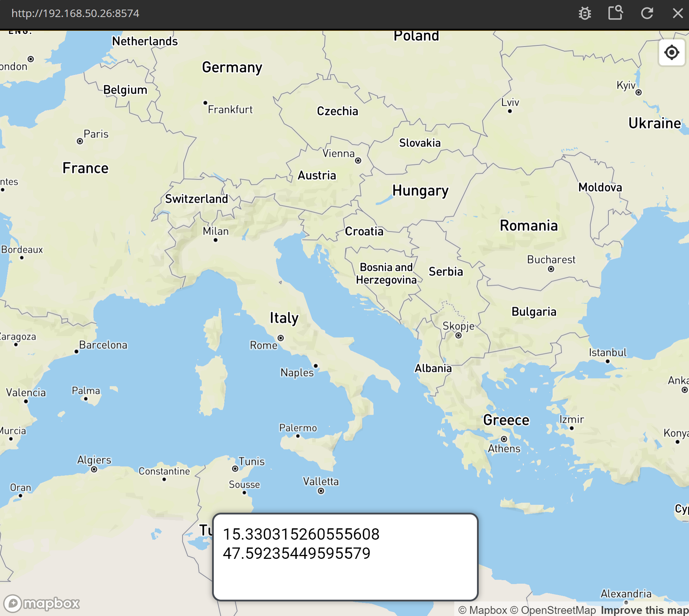Click the Germany country label
The height and width of the screenshot is (616, 689).
coord(232,67)
